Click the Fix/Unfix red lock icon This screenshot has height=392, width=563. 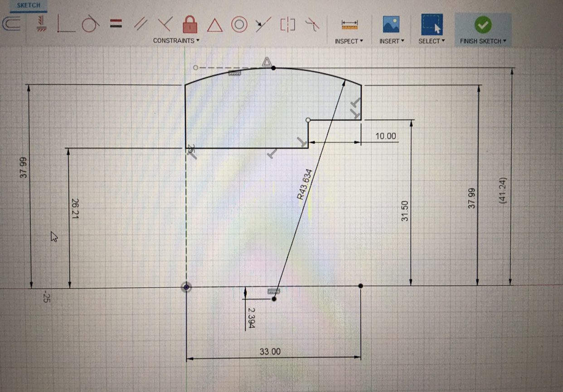[x=190, y=24]
